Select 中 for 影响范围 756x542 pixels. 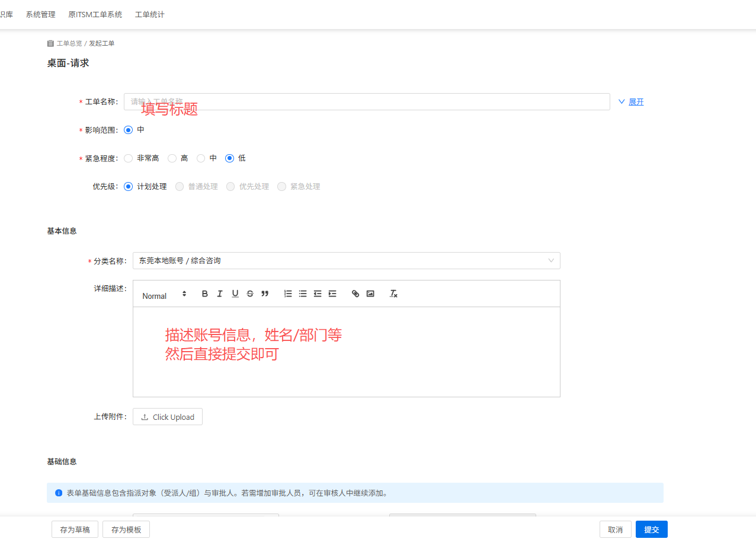(x=128, y=130)
